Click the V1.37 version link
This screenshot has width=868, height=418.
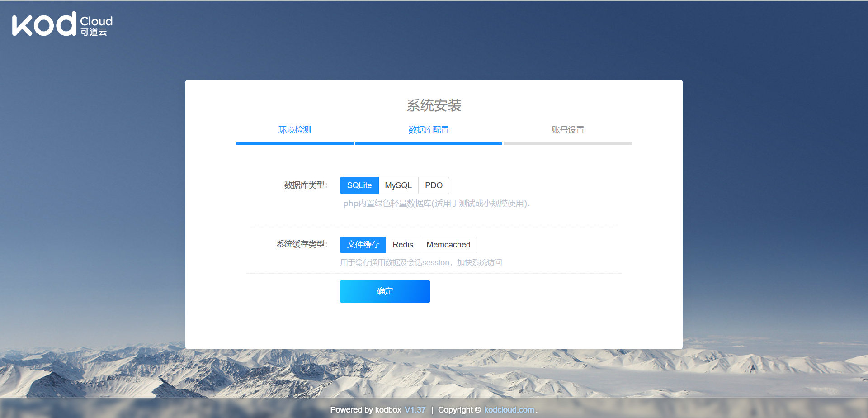point(415,410)
